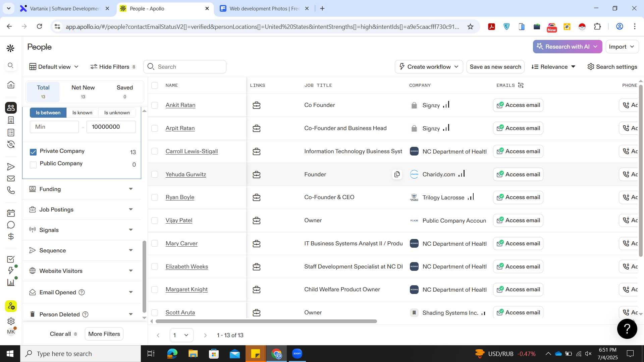Image resolution: width=644 pixels, height=362 pixels.
Task: Open the Chrome extensions puzzle icon
Action: click(x=597, y=26)
